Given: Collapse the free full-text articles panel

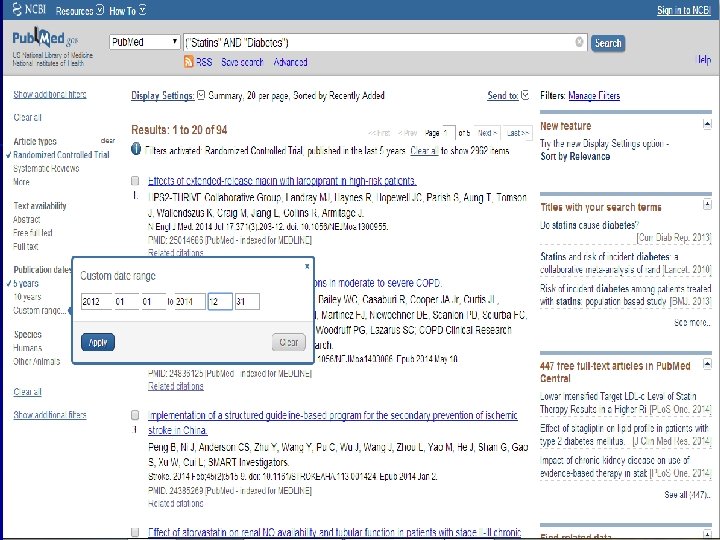Looking at the screenshot, I should click(707, 365).
